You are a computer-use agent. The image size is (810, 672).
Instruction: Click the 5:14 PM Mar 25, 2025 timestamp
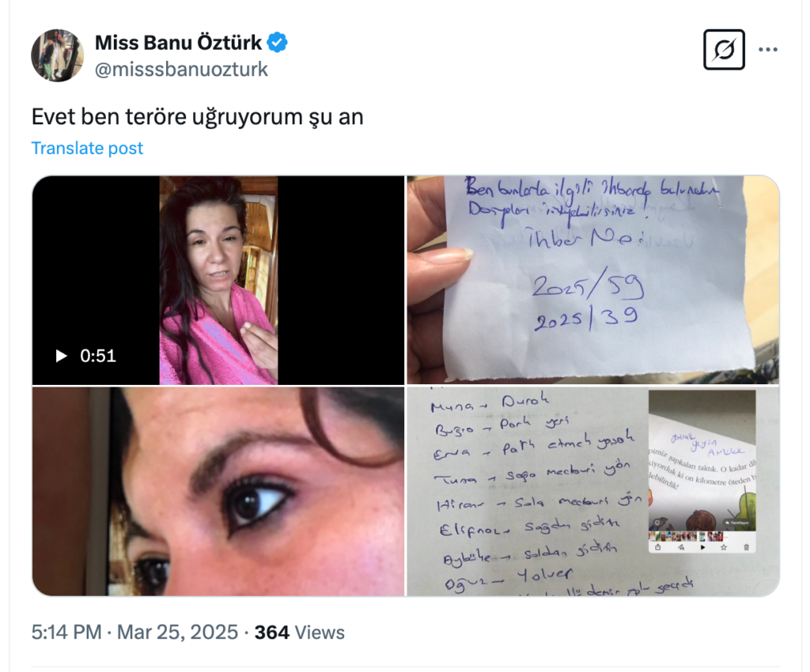[134, 632]
